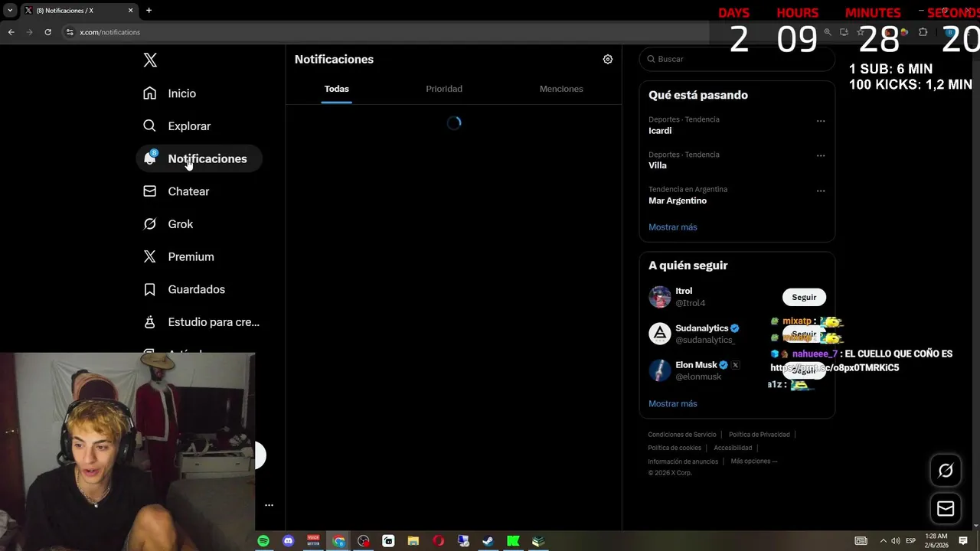Close the Notificaciones browser tab

(x=130, y=11)
